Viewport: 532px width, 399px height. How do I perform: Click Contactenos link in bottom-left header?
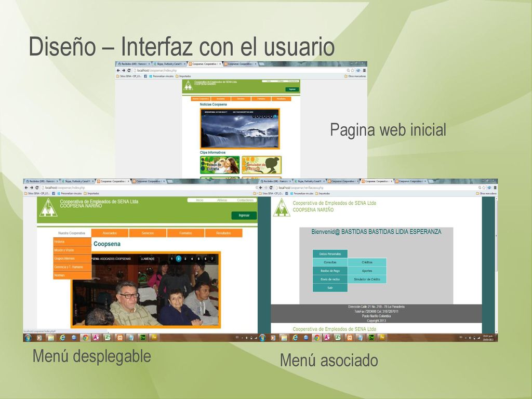245,200
